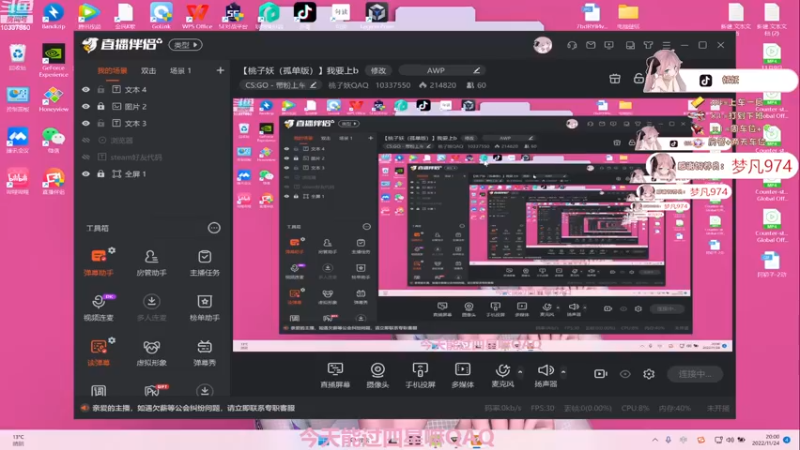Viewport: 800px width, 450px height.
Task: Add 摄像头 camera source
Action: tap(378, 375)
